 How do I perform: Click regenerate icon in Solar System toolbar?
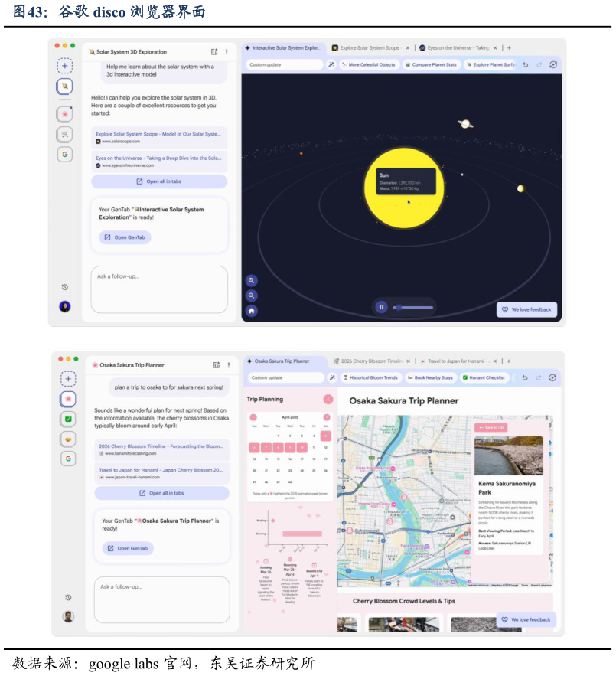pos(553,65)
